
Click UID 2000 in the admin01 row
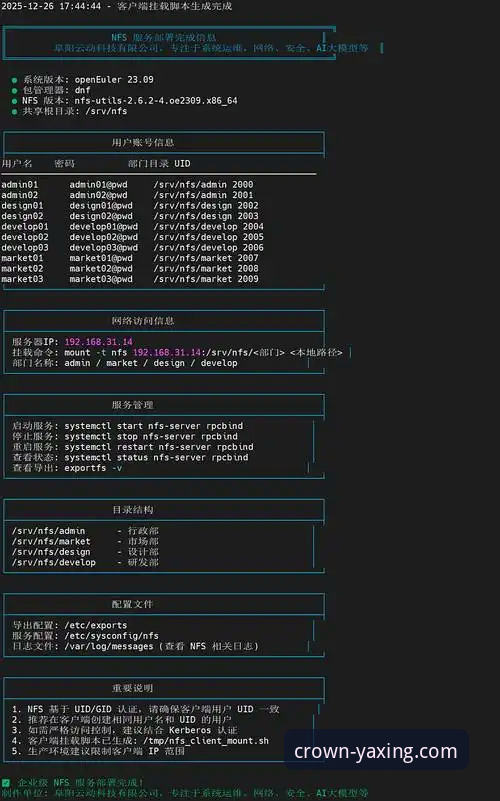243,184
